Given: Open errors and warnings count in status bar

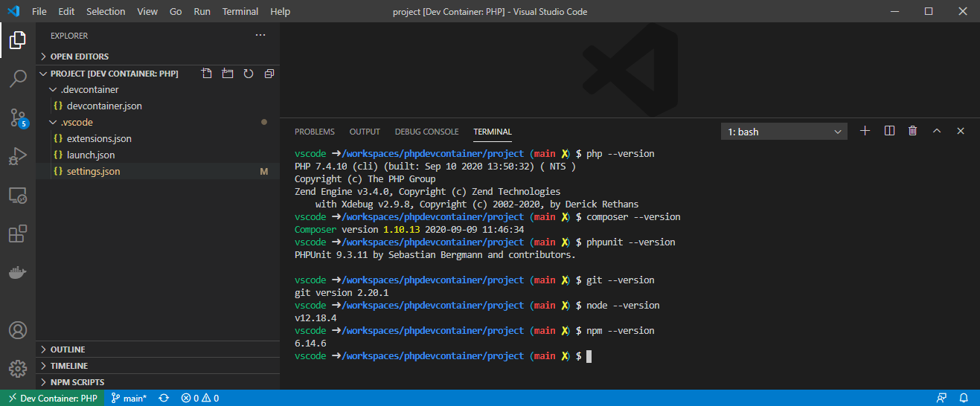Looking at the screenshot, I should click(200, 398).
